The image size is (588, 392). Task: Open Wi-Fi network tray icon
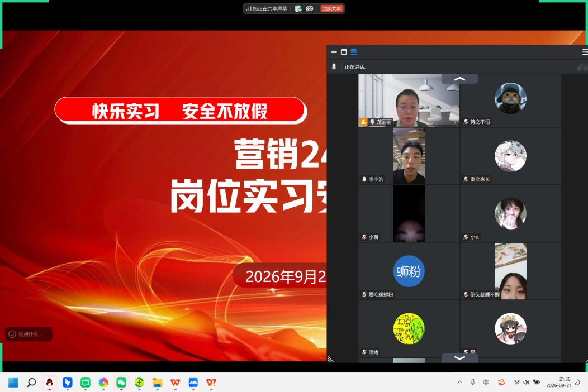click(x=517, y=383)
